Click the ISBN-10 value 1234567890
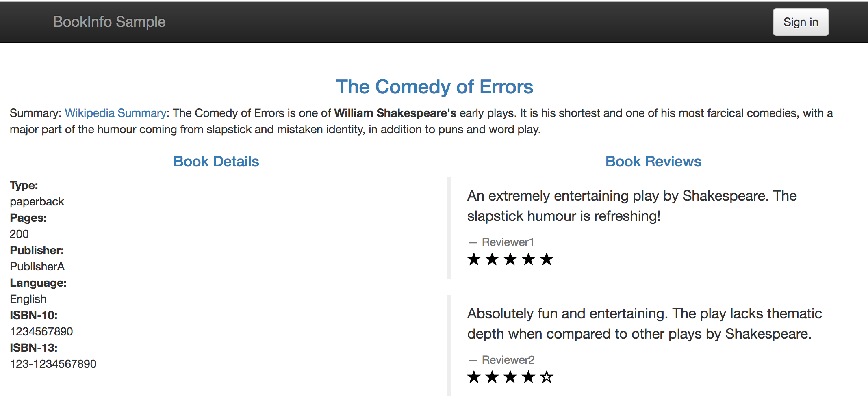The width and height of the screenshot is (868, 402). click(x=41, y=331)
